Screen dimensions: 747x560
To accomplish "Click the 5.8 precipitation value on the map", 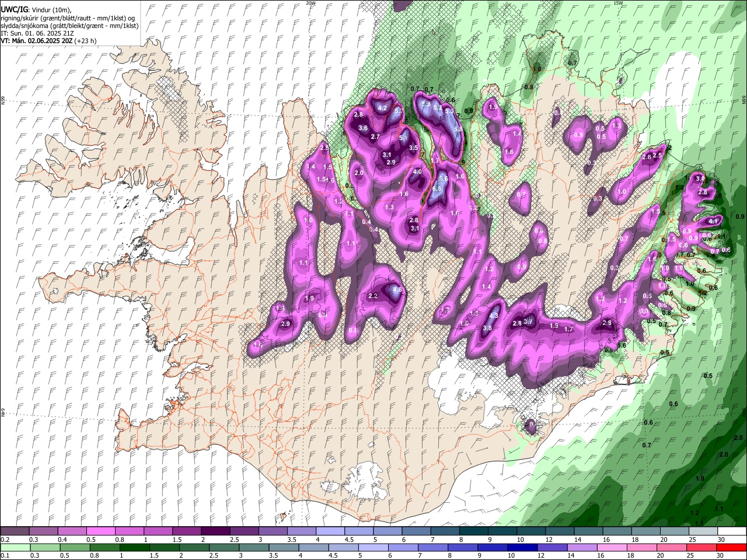I will pyautogui.click(x=458, y=129).
